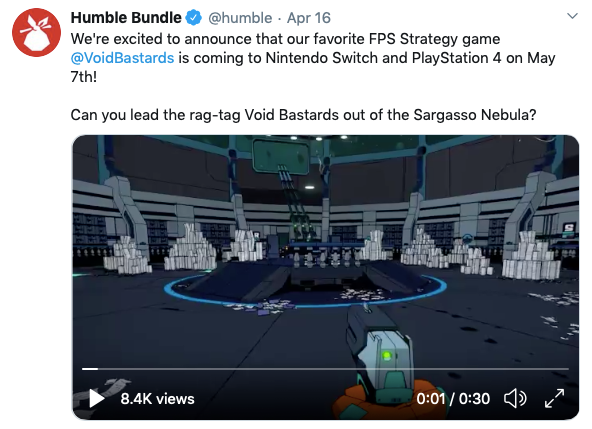Seek along the gray video progress bar
Screen dimensions: 592x429
325,369
